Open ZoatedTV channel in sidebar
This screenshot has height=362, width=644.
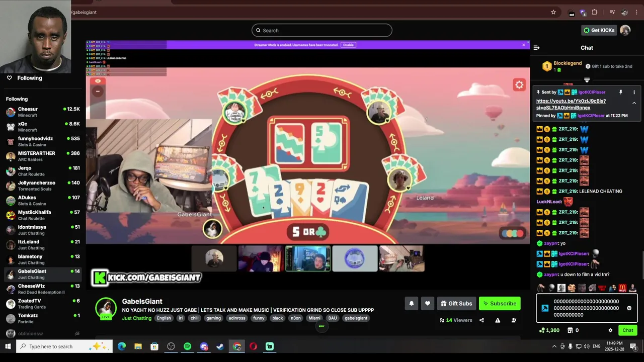point(43,304)
